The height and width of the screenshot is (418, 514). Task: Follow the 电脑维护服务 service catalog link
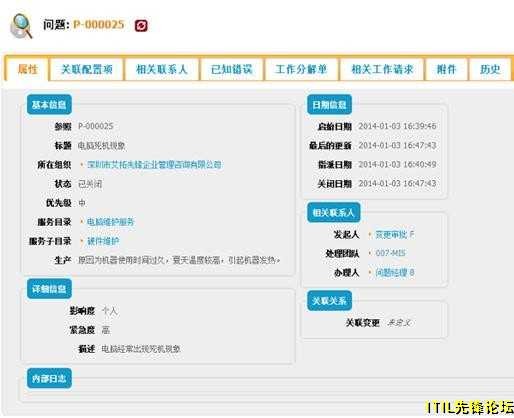pyautogui.click(x=110, y=222)
